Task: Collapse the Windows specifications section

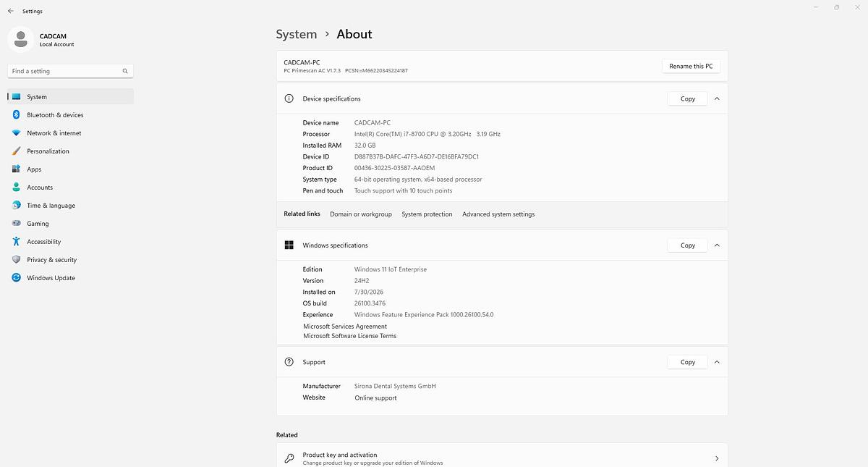Action: [717, 245]
